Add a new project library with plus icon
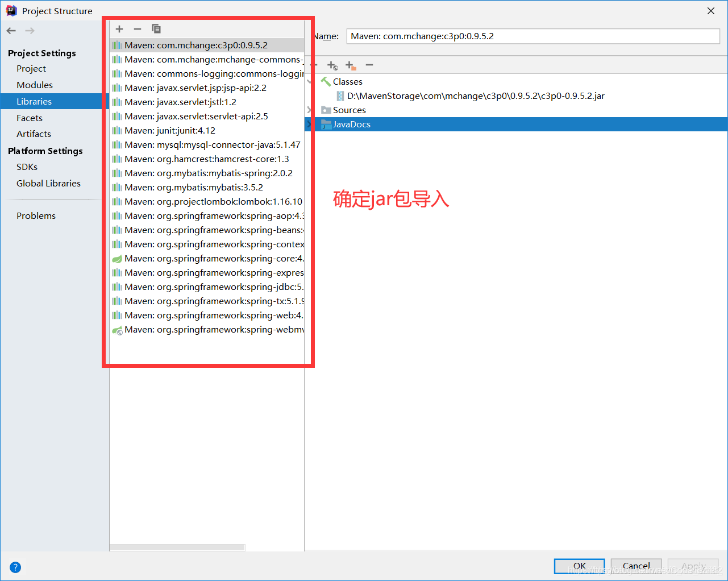This screenshot has height=581, width=728. (x=119, y=29)
